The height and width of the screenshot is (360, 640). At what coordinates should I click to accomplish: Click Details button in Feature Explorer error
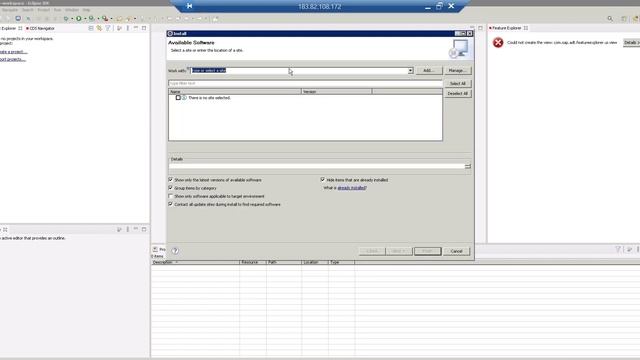[631, 42]
